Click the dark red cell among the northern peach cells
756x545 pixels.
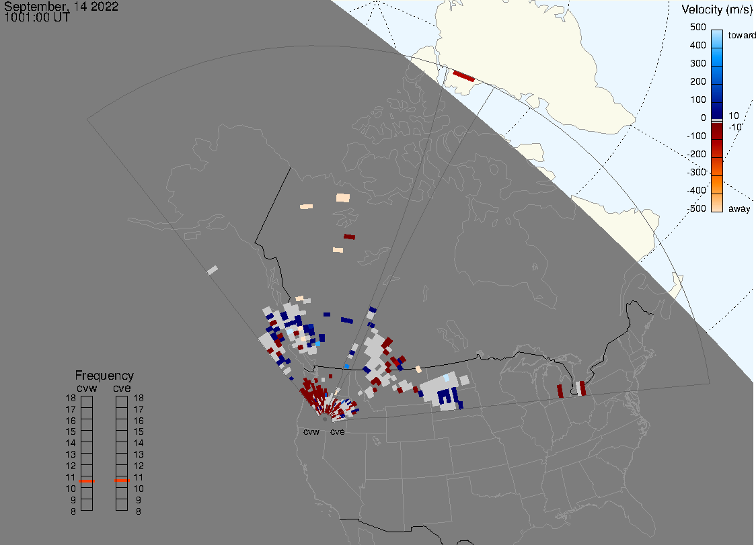350,237
